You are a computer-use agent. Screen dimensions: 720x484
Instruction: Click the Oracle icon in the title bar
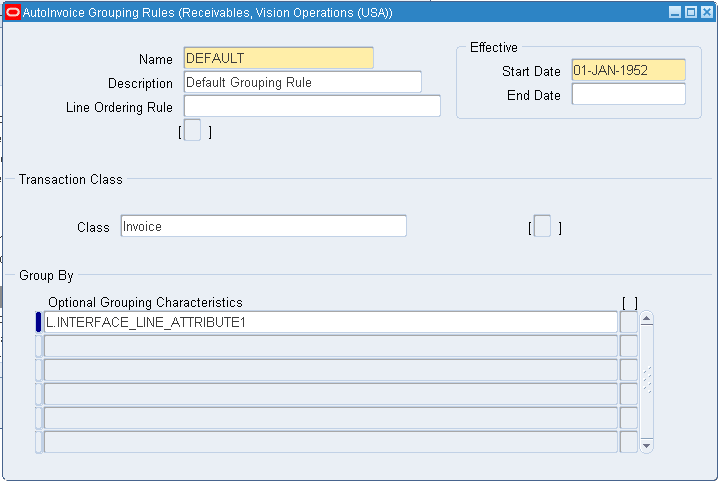pyautogui.click(x=13, y=12)
